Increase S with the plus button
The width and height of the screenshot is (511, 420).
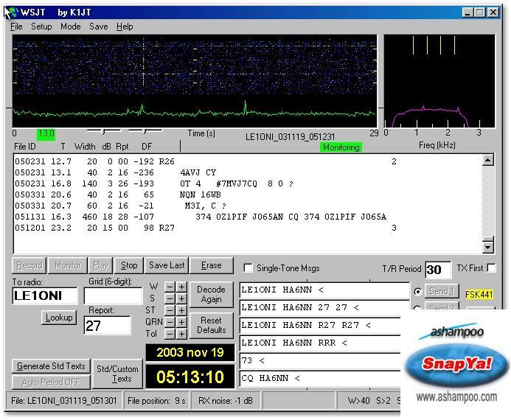[x=181, y=298]
